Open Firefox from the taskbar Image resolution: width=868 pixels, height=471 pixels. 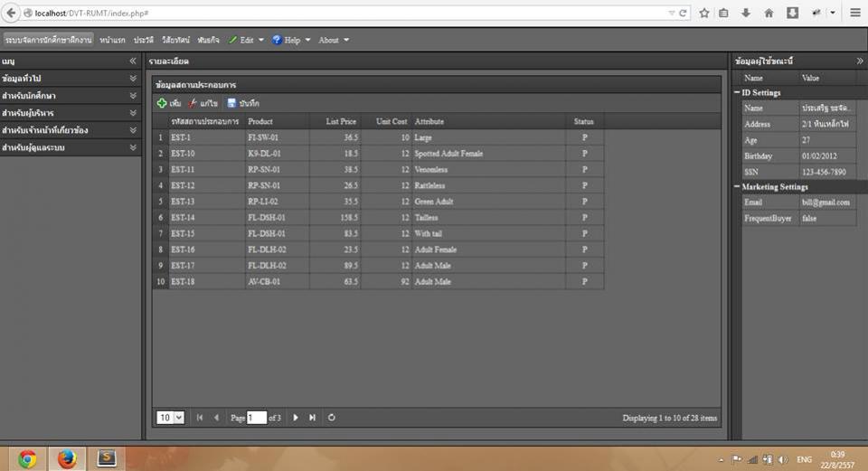click(x=67, y=459)
